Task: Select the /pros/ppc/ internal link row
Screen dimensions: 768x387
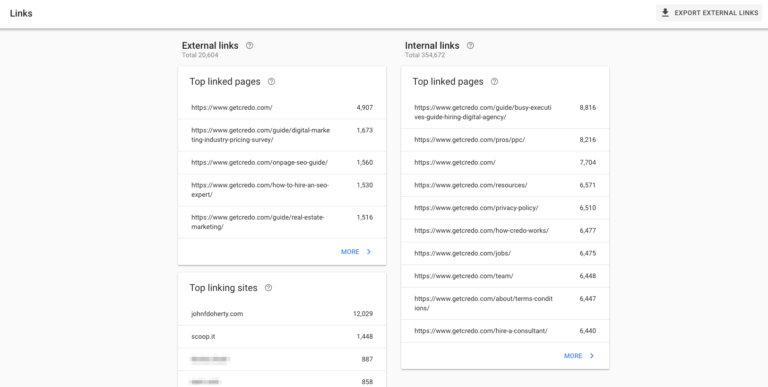Action: pos(505,140)
